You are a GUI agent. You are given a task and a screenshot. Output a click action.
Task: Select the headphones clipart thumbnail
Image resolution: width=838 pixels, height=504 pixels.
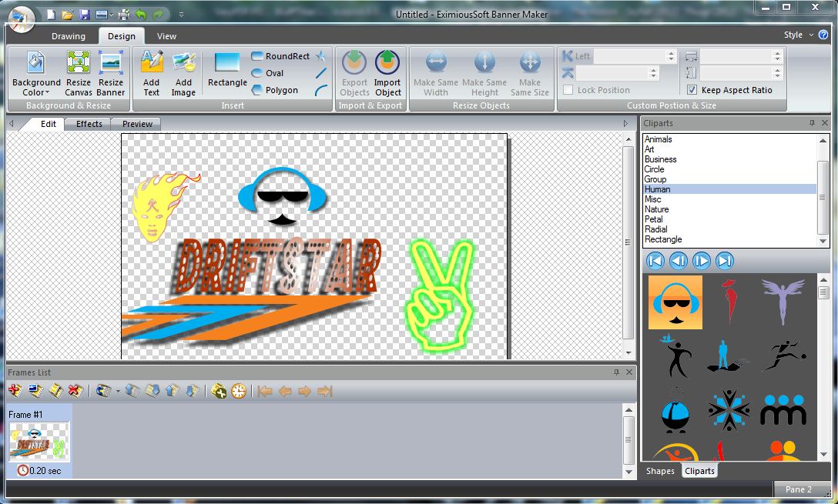click(x=675, y=302)
